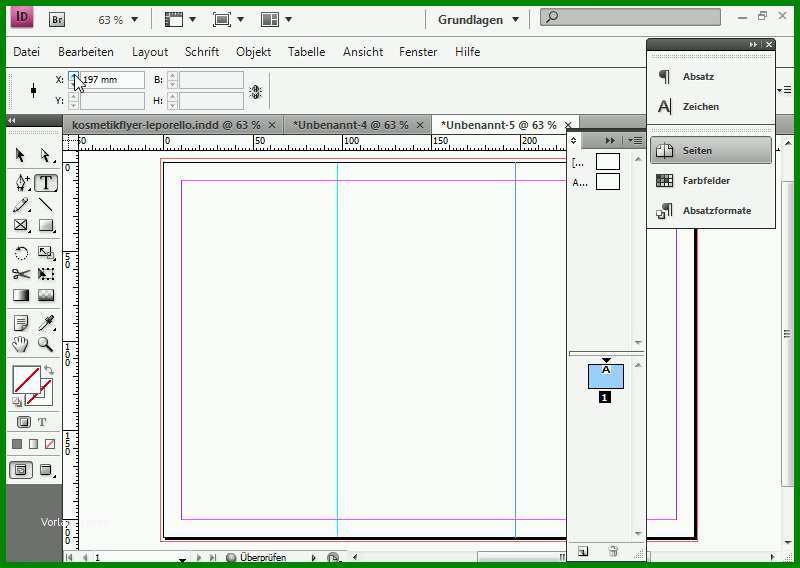Switch to *Unbenannt-4 document tab
The width and height of the screenshot is (800, 568).
tap(351, 125)
